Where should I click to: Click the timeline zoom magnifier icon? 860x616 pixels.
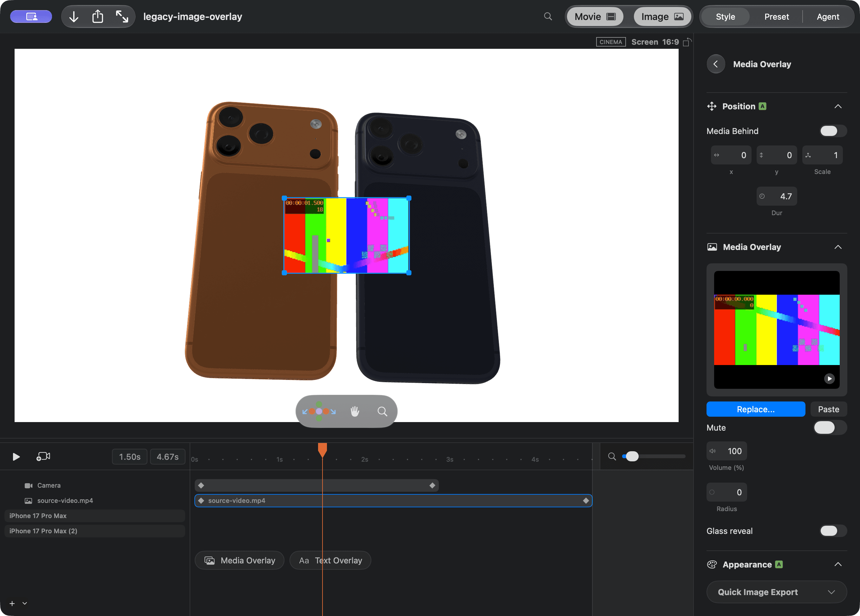coord(612,457)
